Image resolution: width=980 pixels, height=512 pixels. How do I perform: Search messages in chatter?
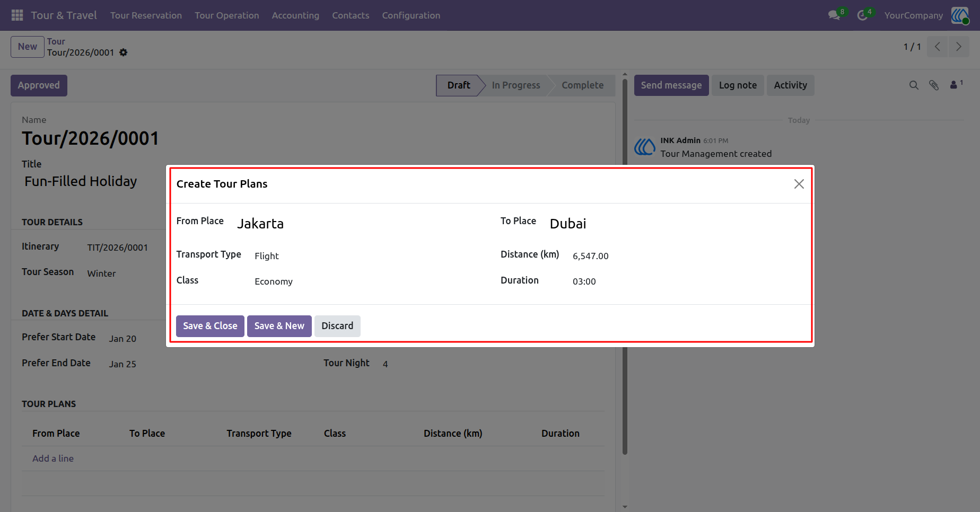click(914, 85)
